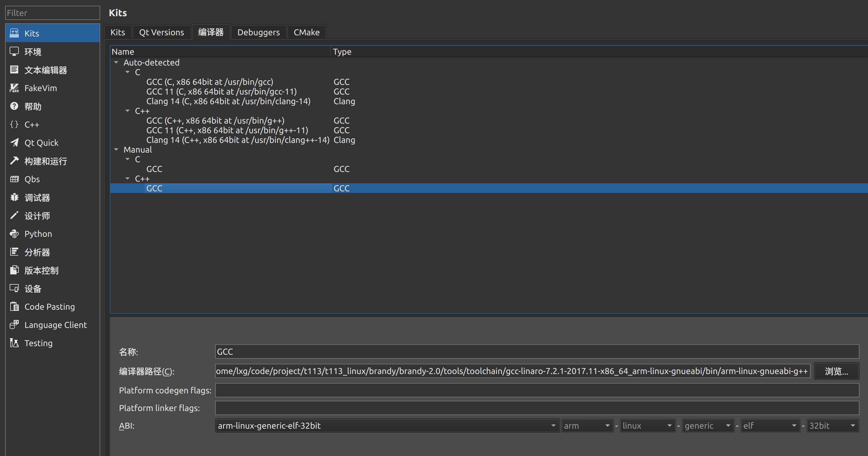868x456 pixels.
Task: Open the linux OS dropdown
Action: click(648, 426)
